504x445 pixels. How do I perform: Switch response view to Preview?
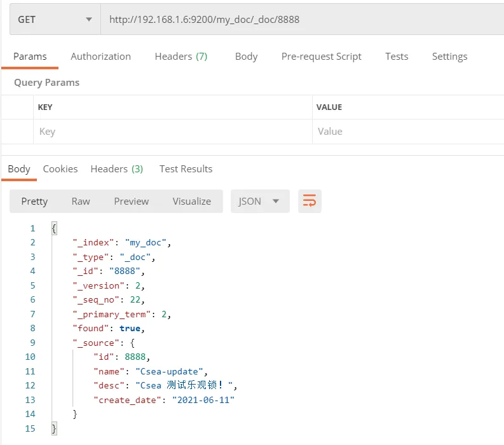pyautogui.click(x=131, y=201)
